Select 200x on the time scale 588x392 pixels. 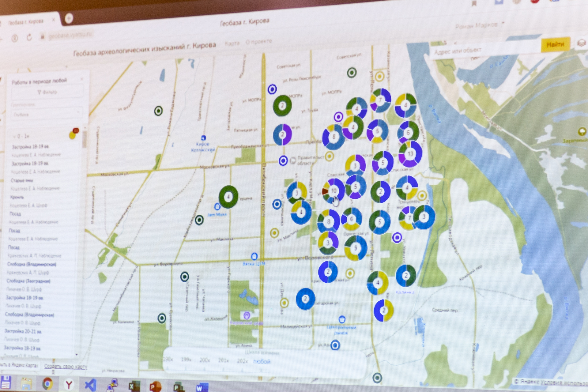pos(205,360)
